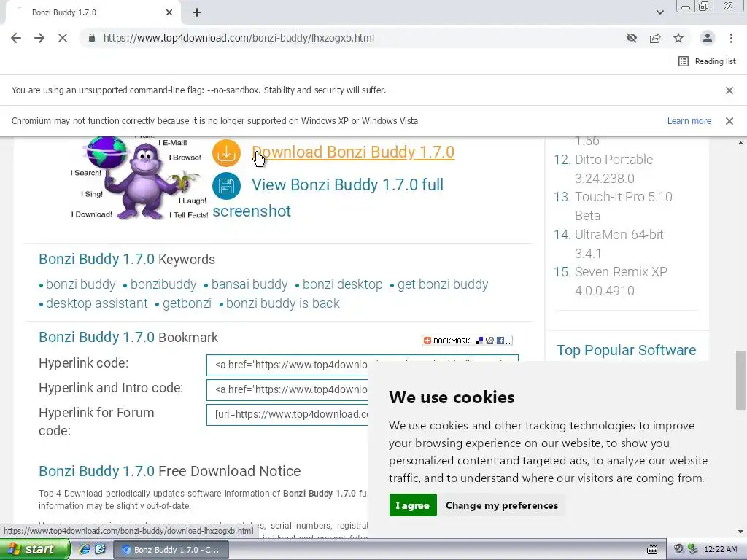This screenshot has height=560, width=747.
Task: Dismiss the Windows XP unsupported warning bar
Action: click(729, 121)
